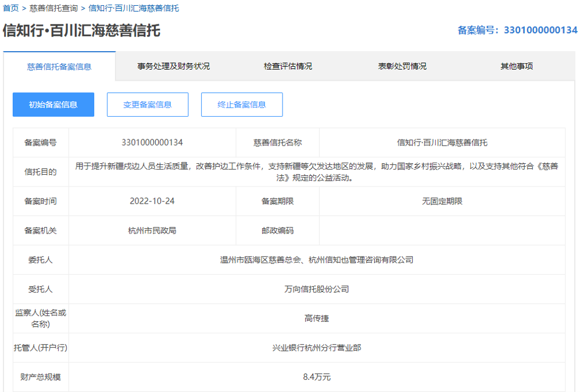Screen dimensions: 580x392
Task: Click the 无固定期限 cell
Action: click(x=442, y=201)
